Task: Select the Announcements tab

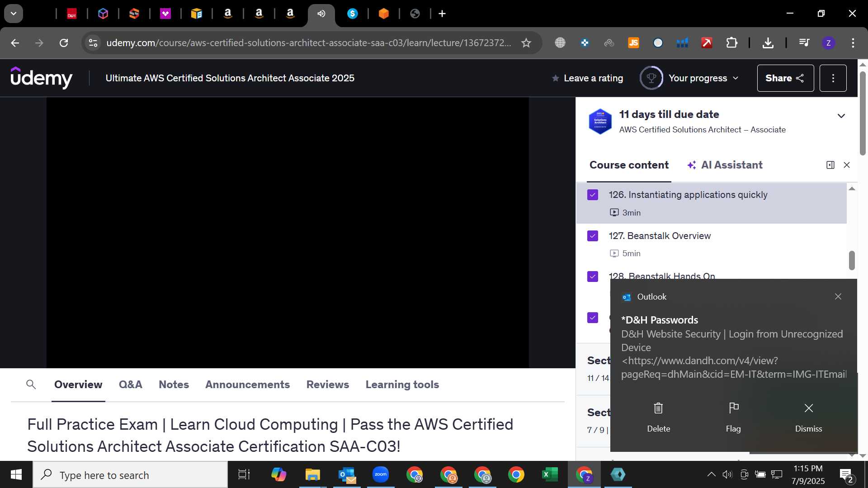Action: click(x=247, y=385)
